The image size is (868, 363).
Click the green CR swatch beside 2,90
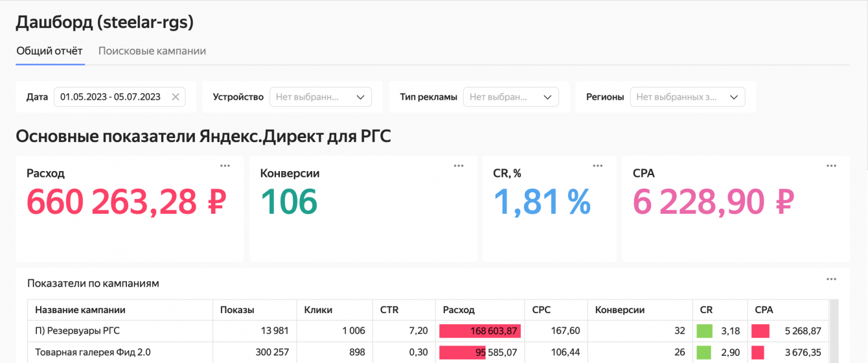coord(704,352)
